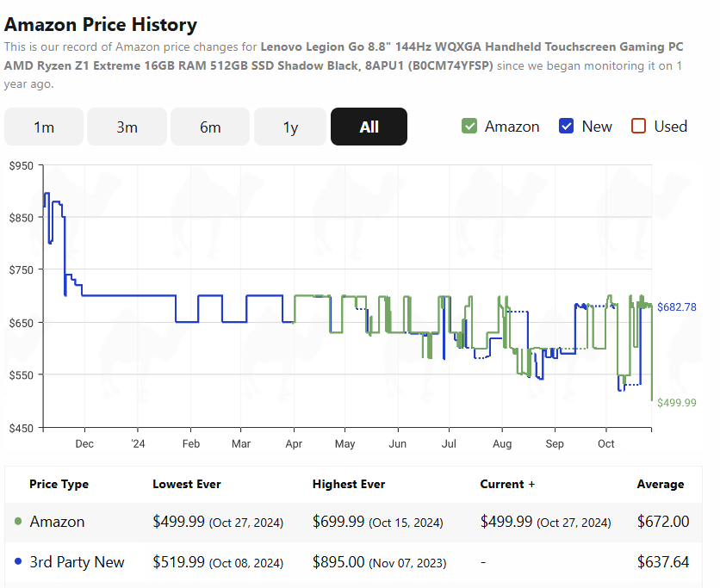Click the Amazon Price History heading
Image resolution: width=720 pixels, height=588 pixels.
(x=101, y=24)
